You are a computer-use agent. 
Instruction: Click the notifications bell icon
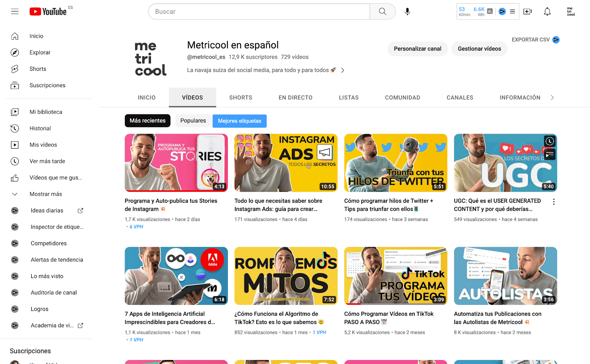click(547, 11)
